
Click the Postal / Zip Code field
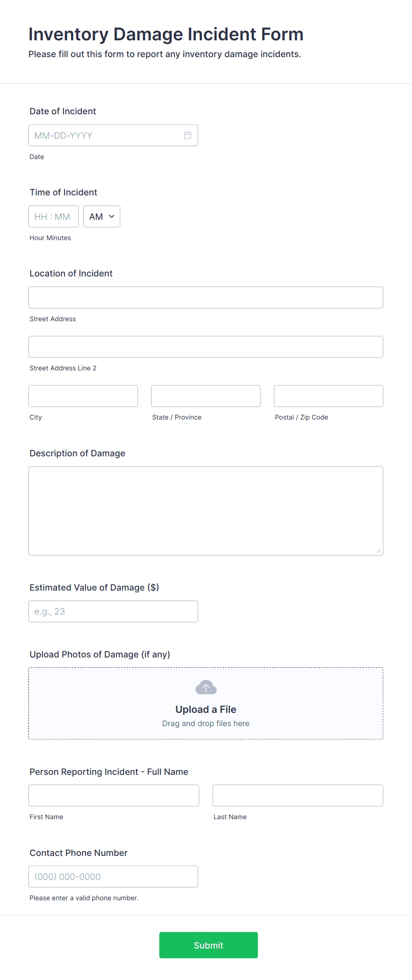click(328, 396)
